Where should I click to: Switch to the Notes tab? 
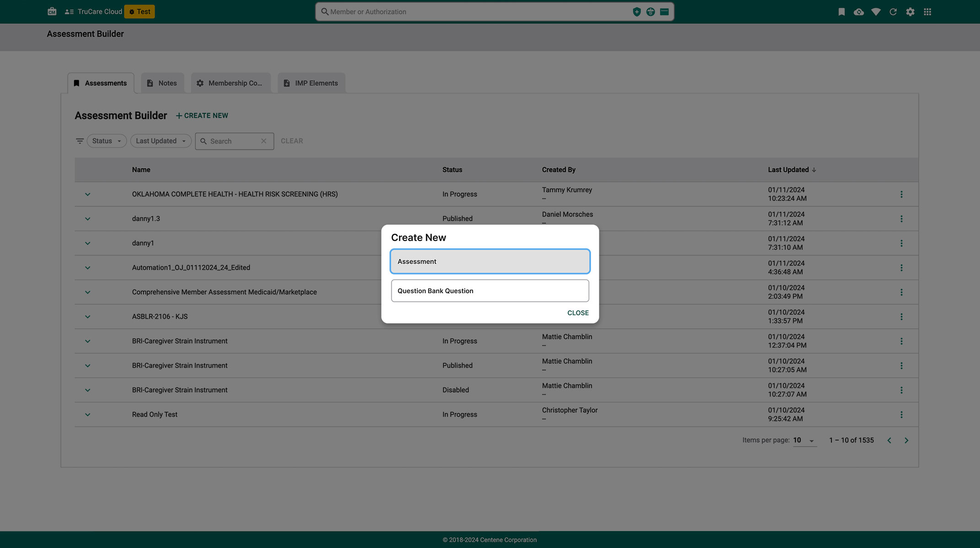pos(162,83)
